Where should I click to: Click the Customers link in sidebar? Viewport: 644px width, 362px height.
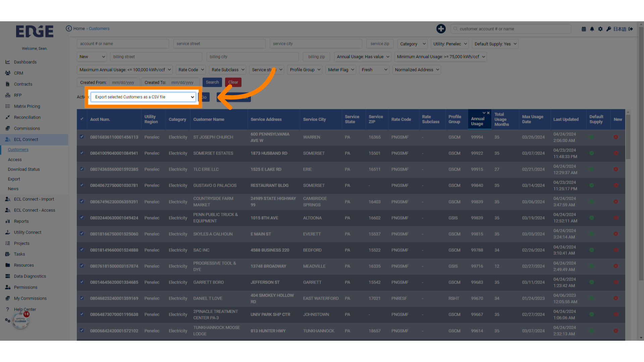[18, 149]
